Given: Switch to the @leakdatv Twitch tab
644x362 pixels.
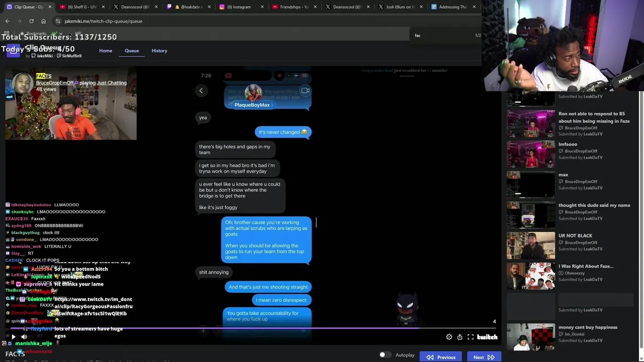Looking at the screenshot, I should coord(188,7).
